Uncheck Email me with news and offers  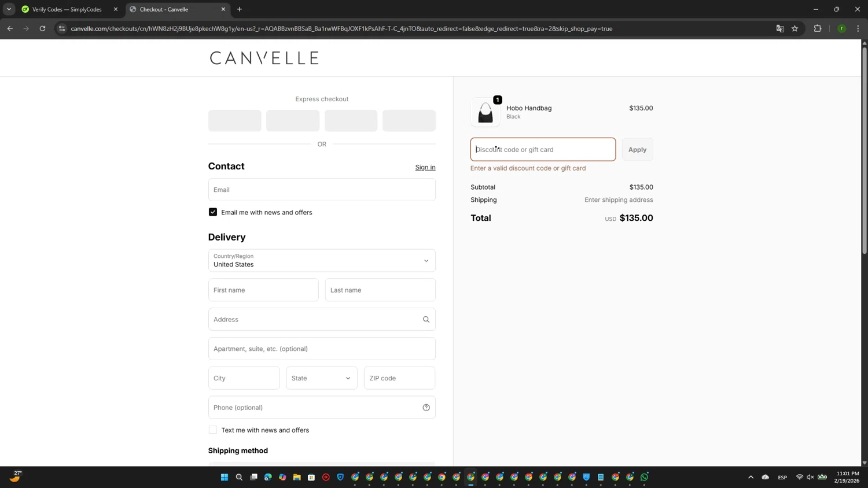tap(213, 212)
